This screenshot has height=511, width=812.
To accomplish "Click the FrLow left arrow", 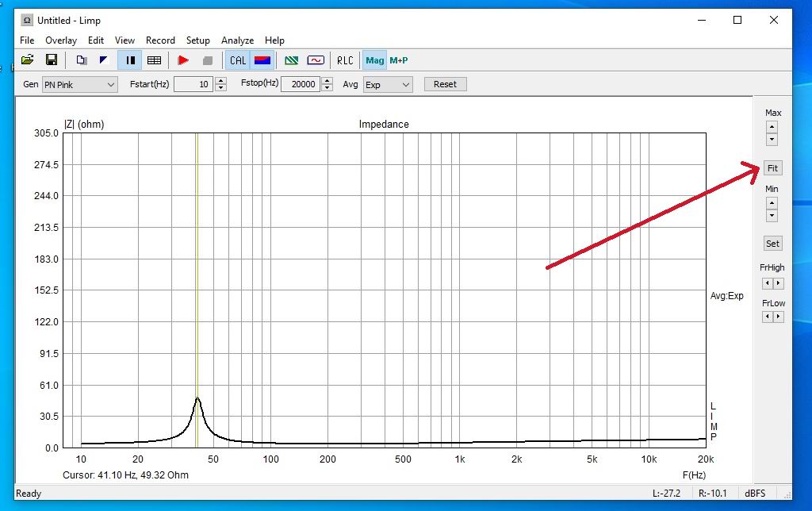I will pyautogui.click(x=768, y=317).
